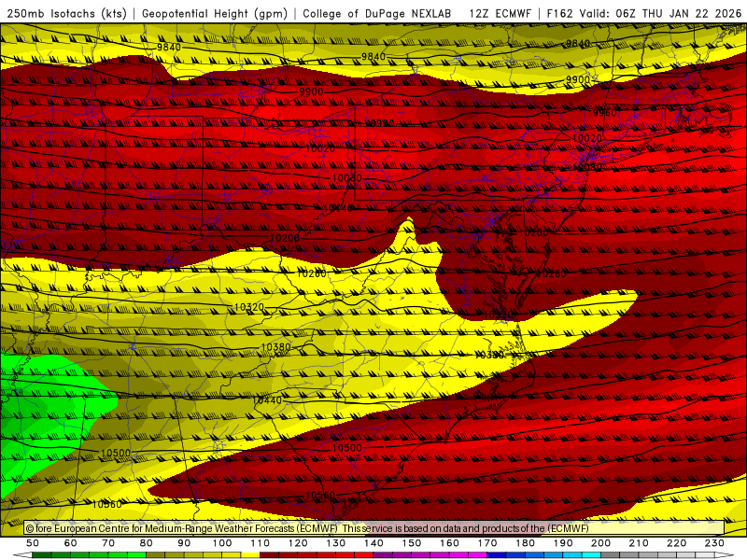
Task: Click the ECMWF copyright notice at map bottom
Action: click(307, 528)
